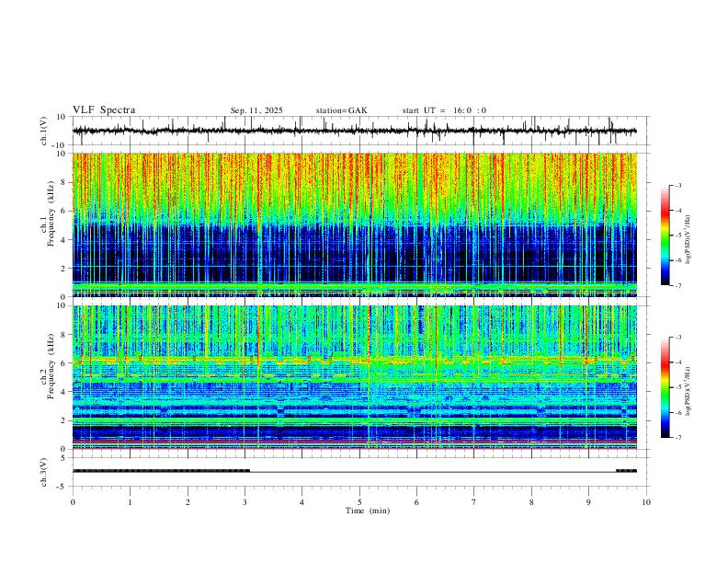Click time axis tick label '8'
Screen dimensions: 728x563
tap(531, 502)
